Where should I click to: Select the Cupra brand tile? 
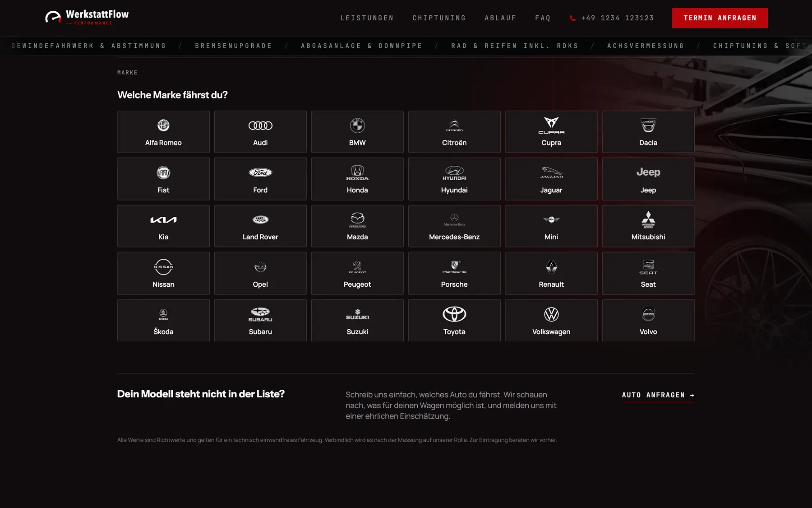tap(551, 132)
